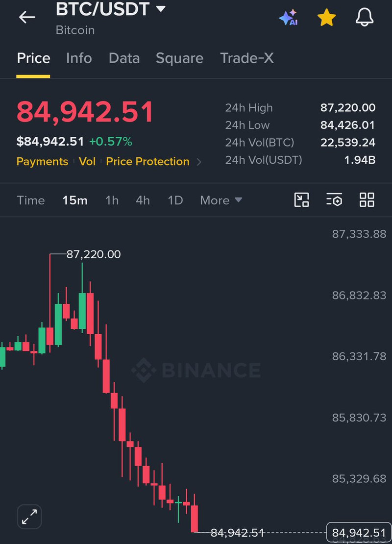
Task: Select the 4h chart interval
Action: pos(143,200)
